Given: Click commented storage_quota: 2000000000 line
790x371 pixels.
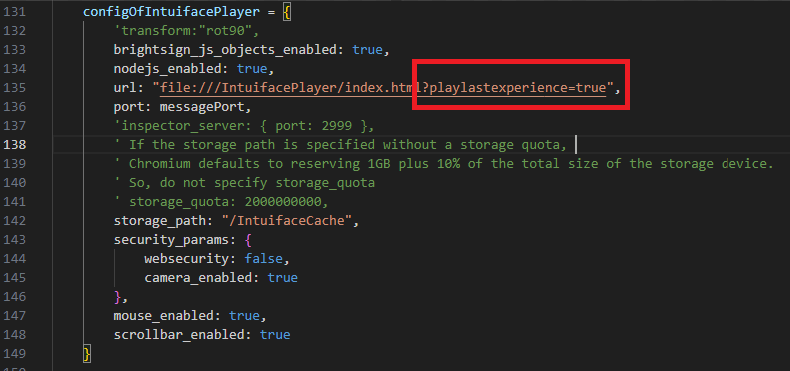Looking at the screenshot, I should (221, 202).
